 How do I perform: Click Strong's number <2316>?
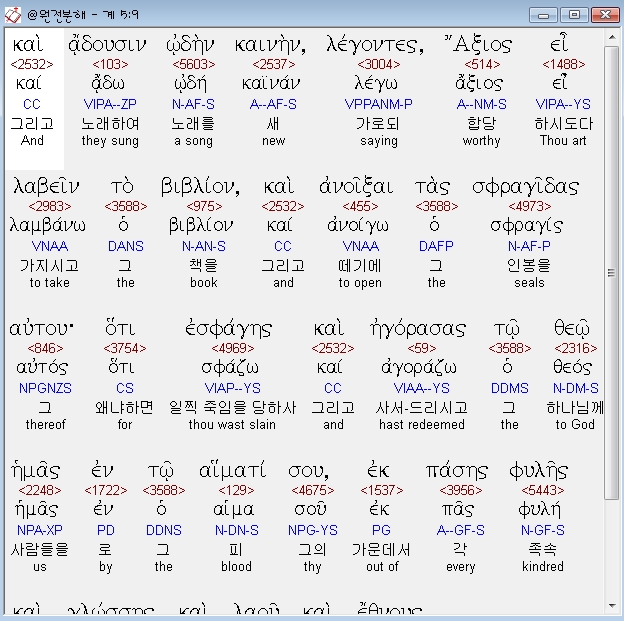pos(575,348)
